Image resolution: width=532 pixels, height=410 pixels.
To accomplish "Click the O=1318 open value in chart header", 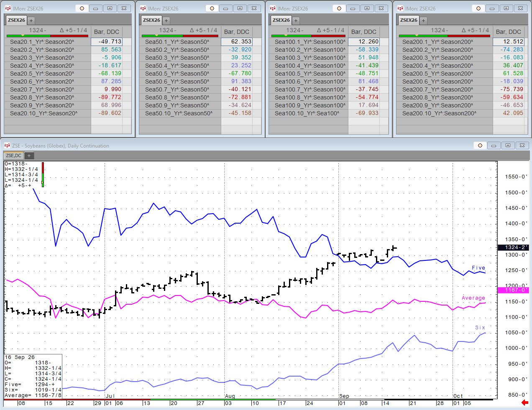I will tap(16, 164).
